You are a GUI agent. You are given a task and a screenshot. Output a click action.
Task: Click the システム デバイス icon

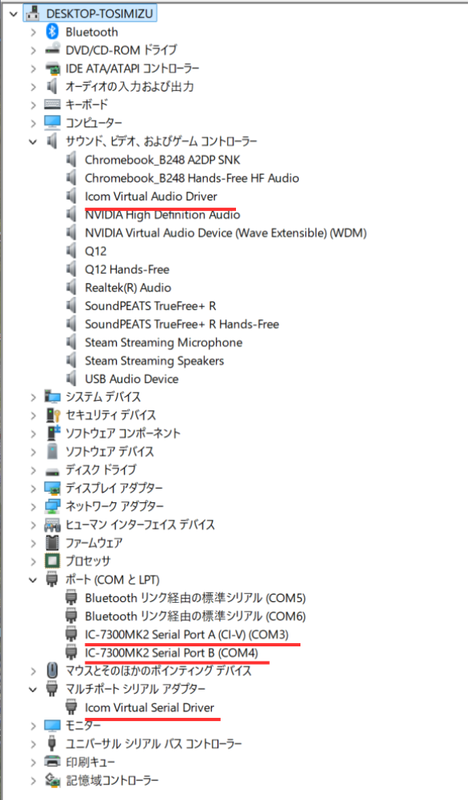point(52,396)
